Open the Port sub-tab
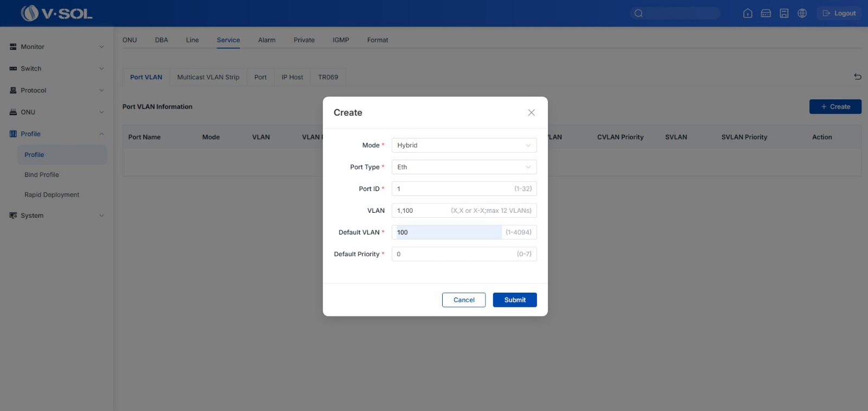868x411 pixels. point(260,77)
